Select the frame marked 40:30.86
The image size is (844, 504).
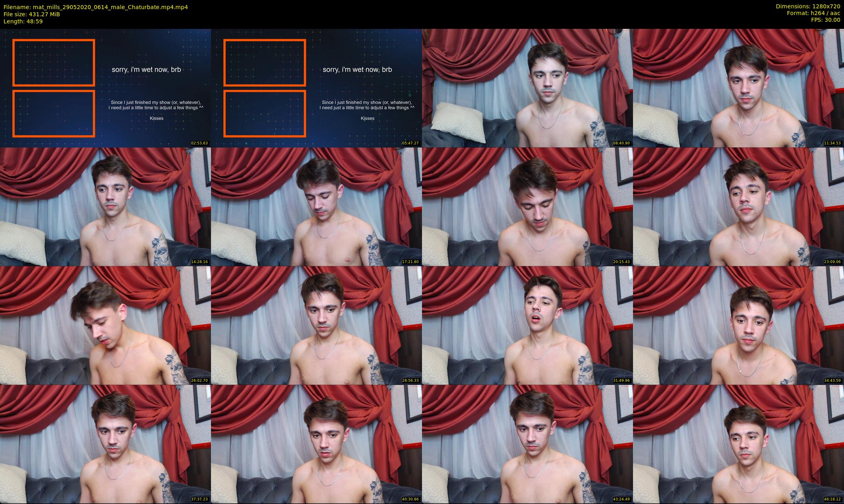point(316,444)
